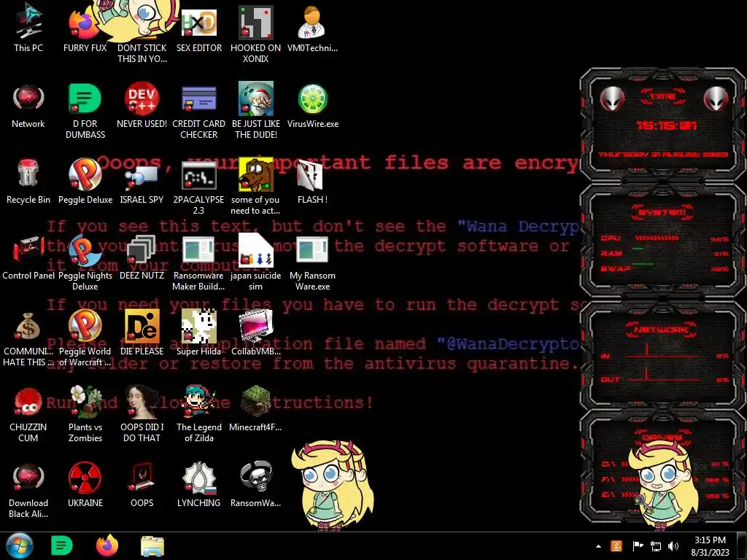Select the OOPS DID I DO THAT portrait icon
747x560 pixels.
(142, 414)
